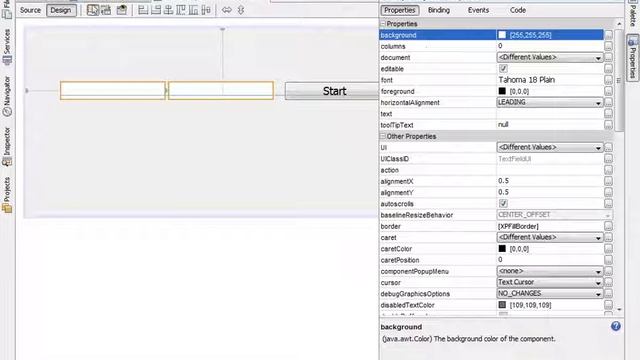Toggle horizontal resizability arrow icon
Viewport: 640px width, 360px height.
pos(227,10)
